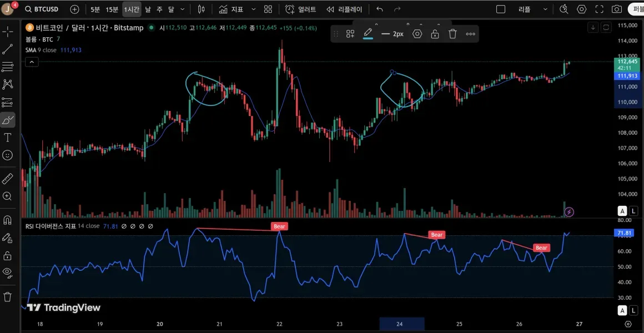Toggle lock on the selected drawing

click(435, 34)
